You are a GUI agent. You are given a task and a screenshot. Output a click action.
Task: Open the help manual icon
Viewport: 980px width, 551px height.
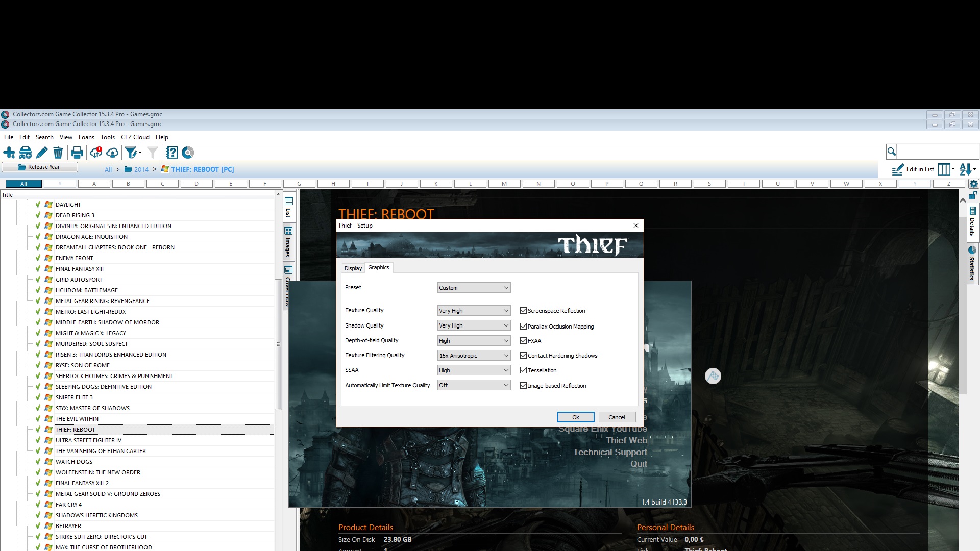[x=172, y=153]
